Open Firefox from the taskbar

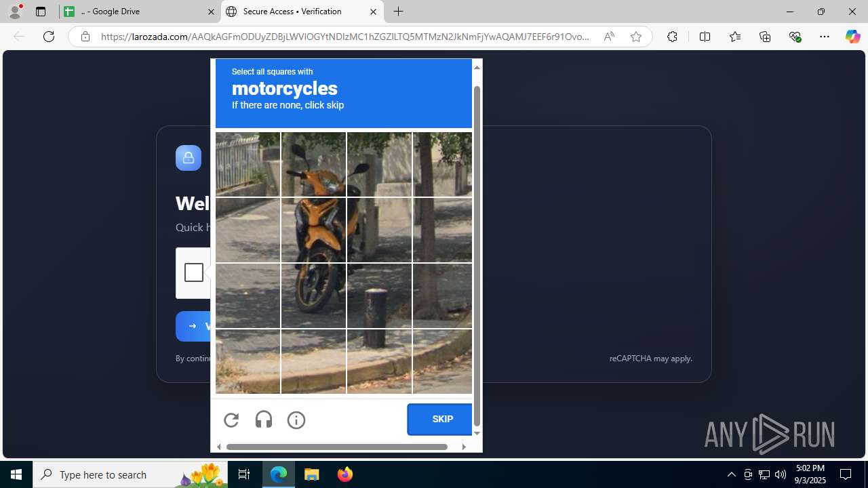(x=345, y=474)
